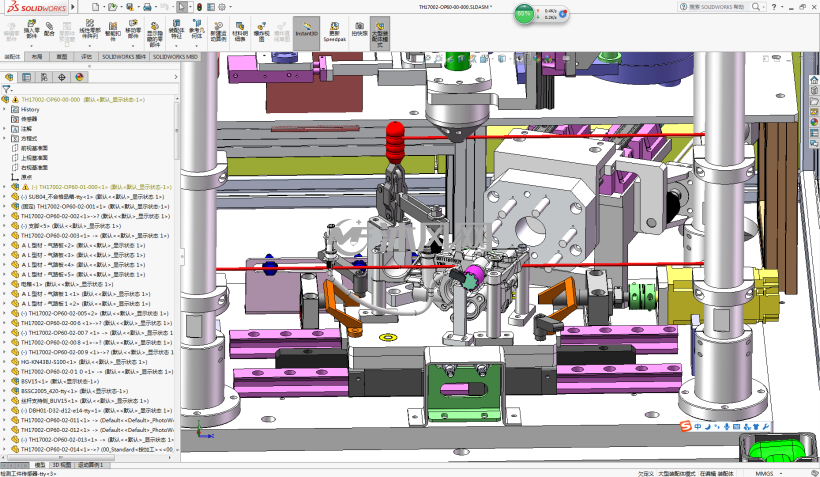Screen dimensions: 820x477
Task: Open SOLIDWORKS Resources home icon in task pane
Action: (814, 80)
